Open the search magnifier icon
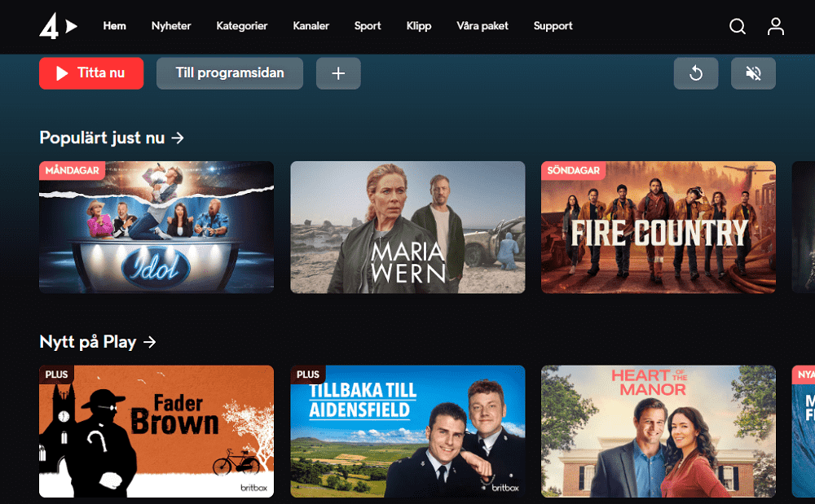This screenshot has width=815, height=504. (737, 26)
